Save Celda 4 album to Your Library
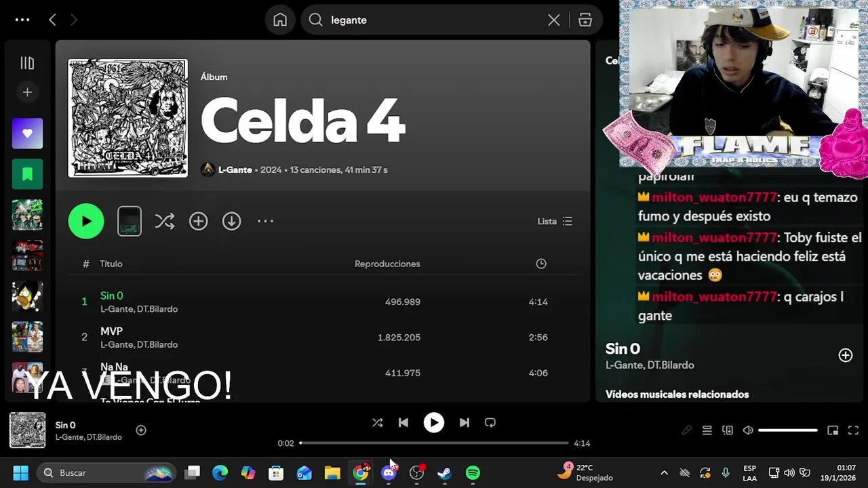Screen dimensions: 868x488 (x=198, y=221)
